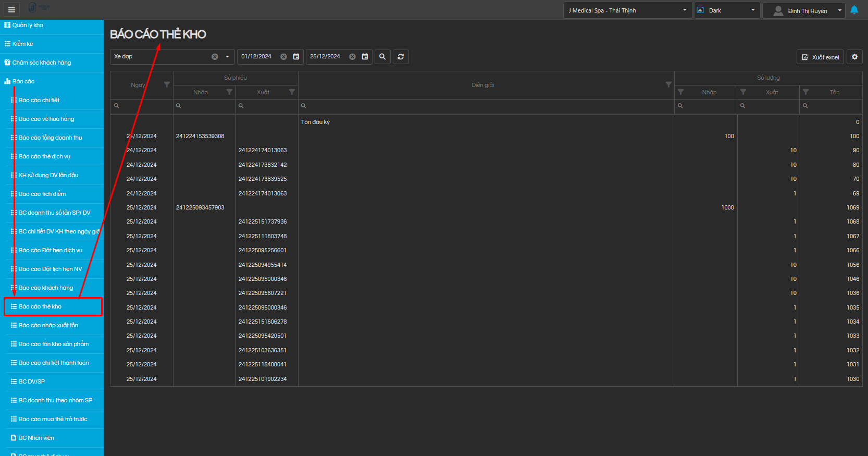This screenshot has height=456, width=868.
Task: Open the settings gear button
Action: pyautogui.click(x=854, y=57)
